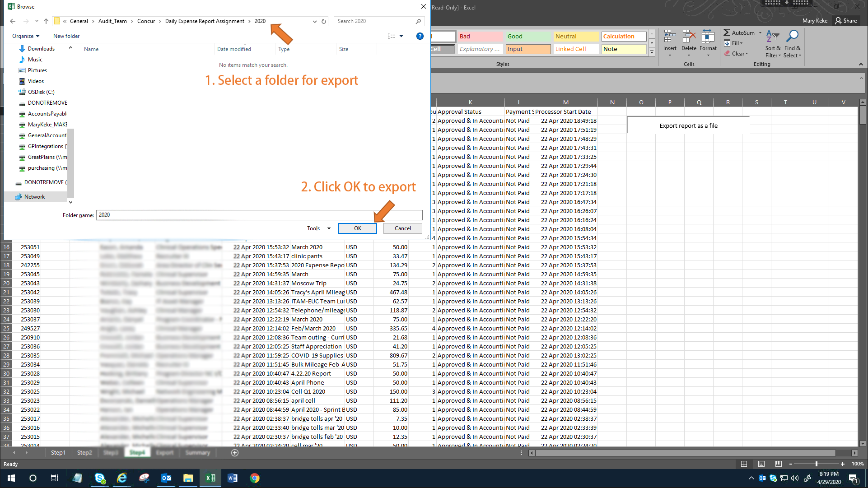868x488 pixels.
Task: Switch to the Step2 sheet tab
Action: (84, 453)
